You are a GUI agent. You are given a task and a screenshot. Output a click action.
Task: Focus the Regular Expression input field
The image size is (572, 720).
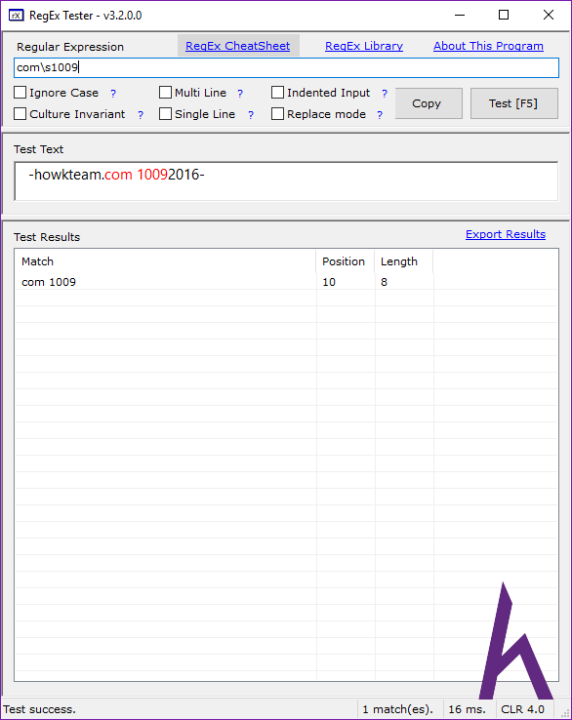[x=286, y=68]
